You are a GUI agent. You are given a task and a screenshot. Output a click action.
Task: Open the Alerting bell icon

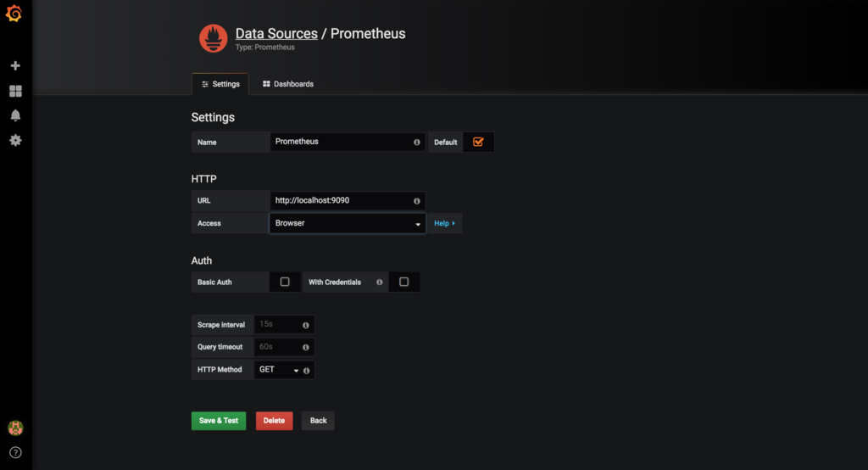[15, 115]
